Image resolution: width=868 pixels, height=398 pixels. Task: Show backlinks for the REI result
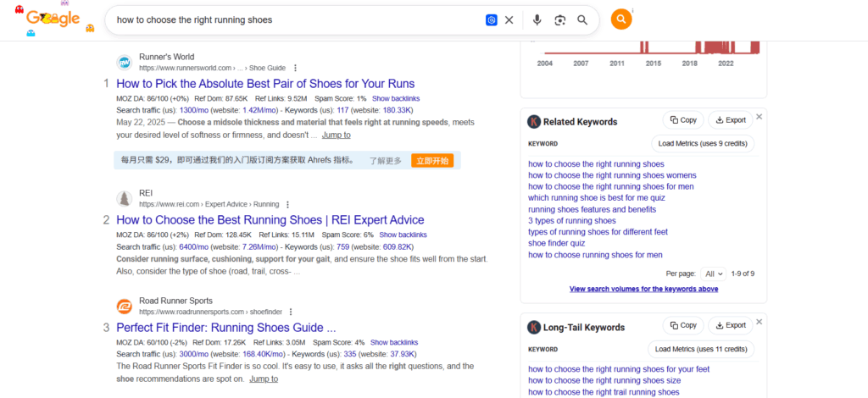pos(403,235)
